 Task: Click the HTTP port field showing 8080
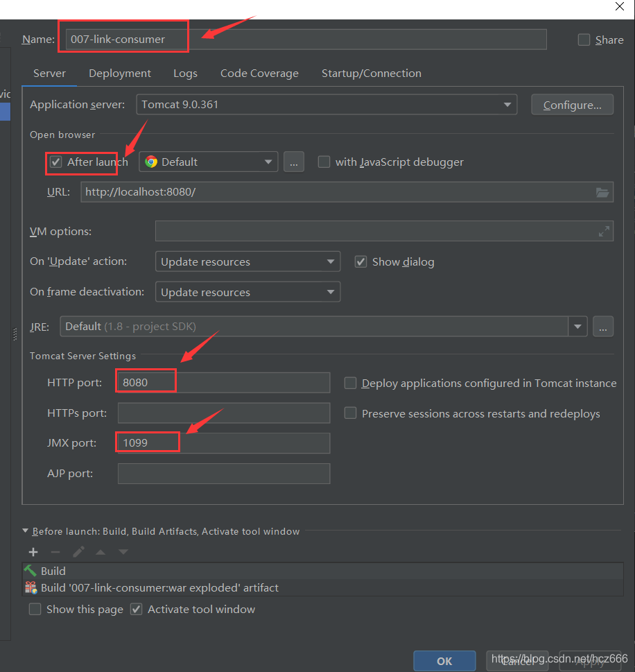(224, 382)
